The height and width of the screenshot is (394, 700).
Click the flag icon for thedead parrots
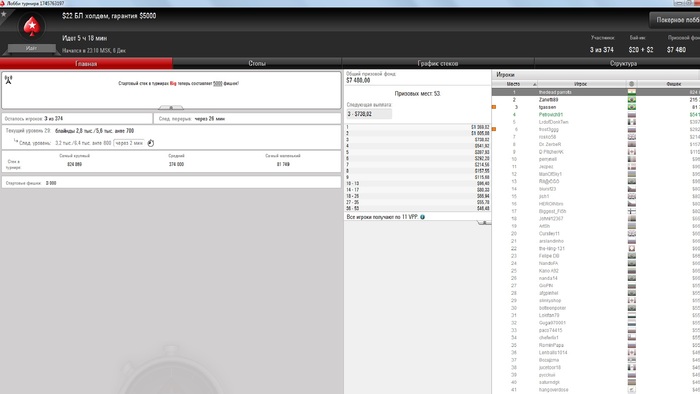click(632, 92)
